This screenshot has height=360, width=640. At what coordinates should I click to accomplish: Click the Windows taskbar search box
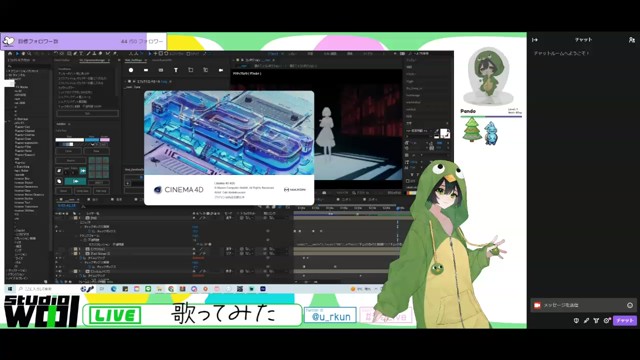(x=49, y=289)
